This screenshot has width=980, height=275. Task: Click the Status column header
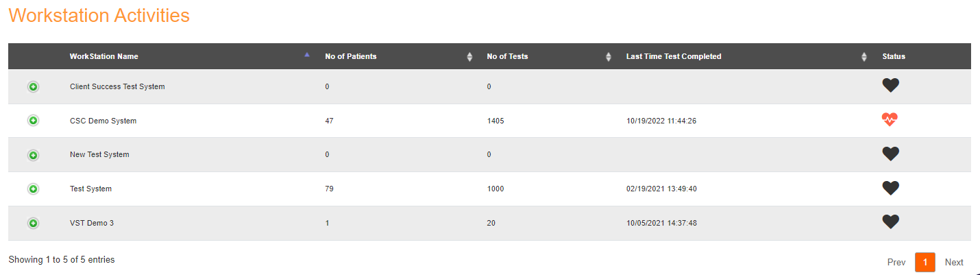(894, 56)
